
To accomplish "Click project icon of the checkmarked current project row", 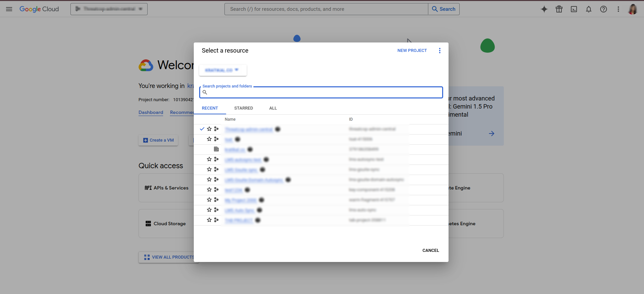I will (216, 129).
